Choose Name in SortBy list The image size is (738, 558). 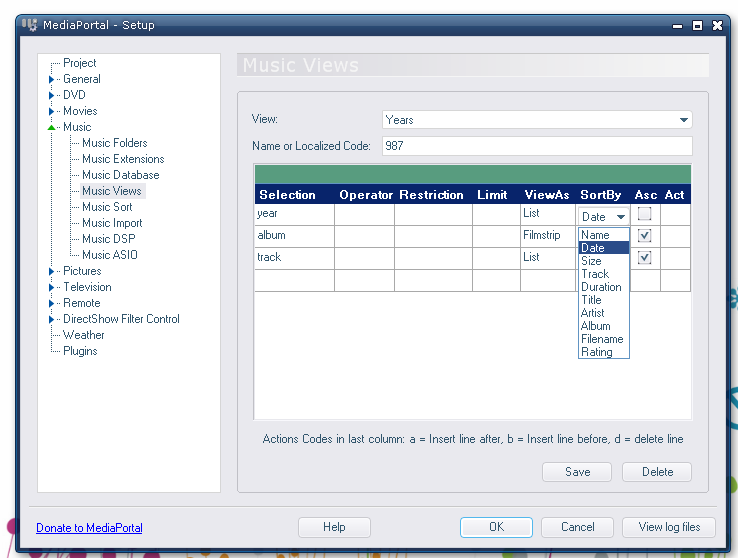click(603, 234)
